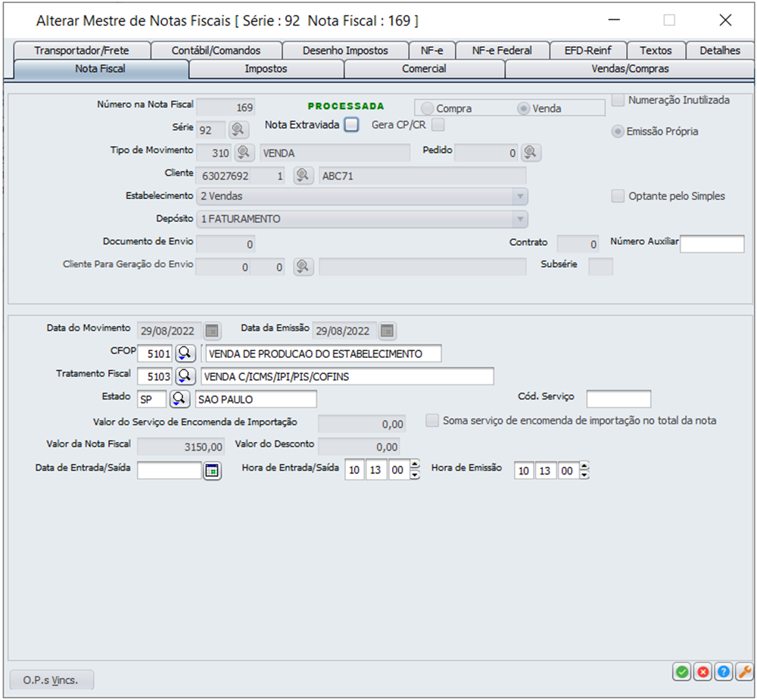Click lookup for Cliente Para Geração do Envio
The height and width of the screenshot is (700, 757).
tap(303, 266)
